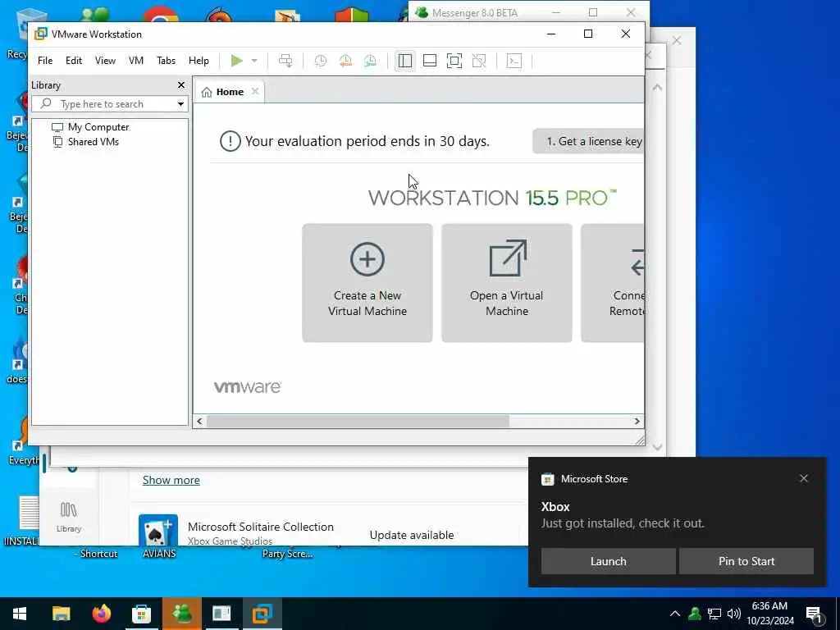The width and height of the screenshot is (840, 630).
Task: Open the Edit menu
Action: point(74,61)
